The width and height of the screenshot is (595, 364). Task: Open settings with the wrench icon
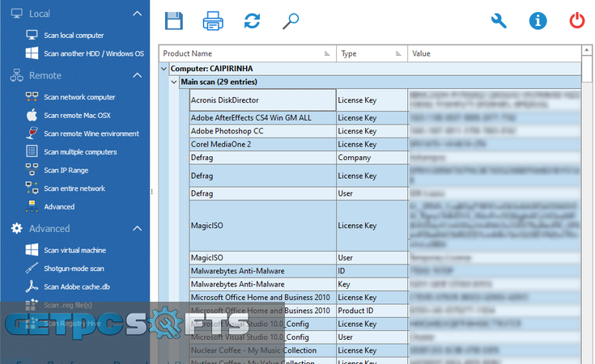coord(499,21)
